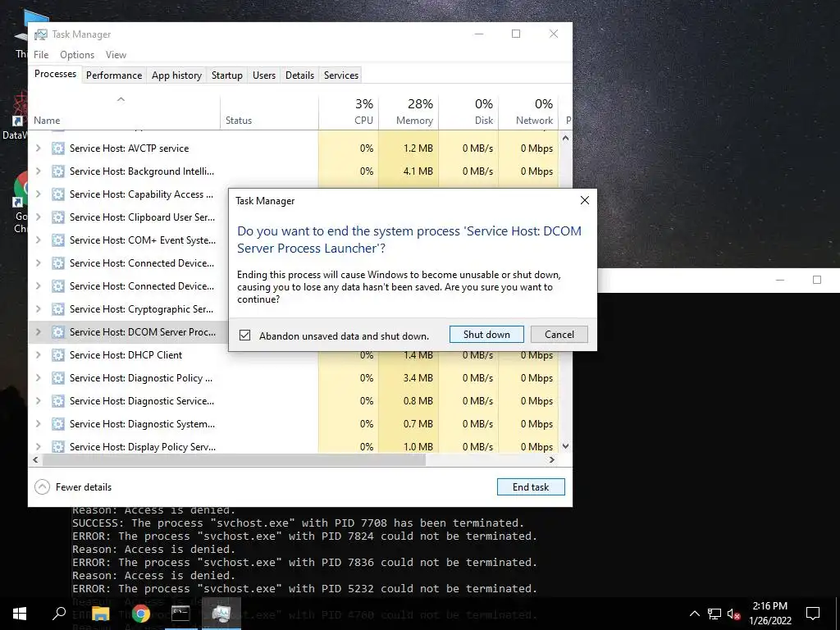The image size is (840, 630).
Task: Switch to the Performance tab
Action: [113, 75]
